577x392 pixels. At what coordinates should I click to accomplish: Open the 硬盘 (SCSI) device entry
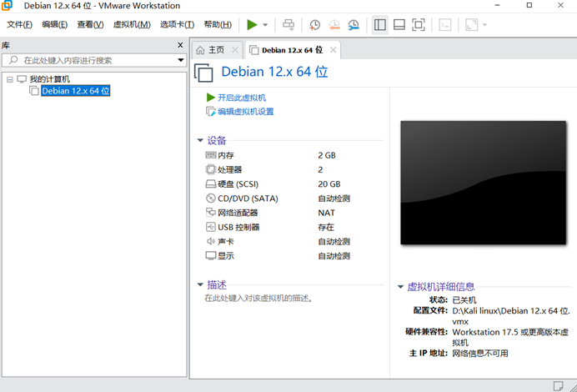238,184
